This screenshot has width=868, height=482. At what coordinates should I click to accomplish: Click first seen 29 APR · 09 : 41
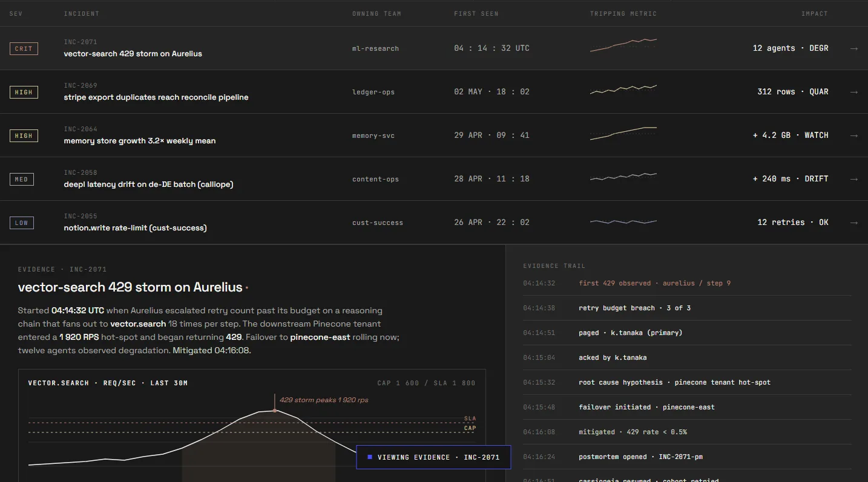coord(492,135)
